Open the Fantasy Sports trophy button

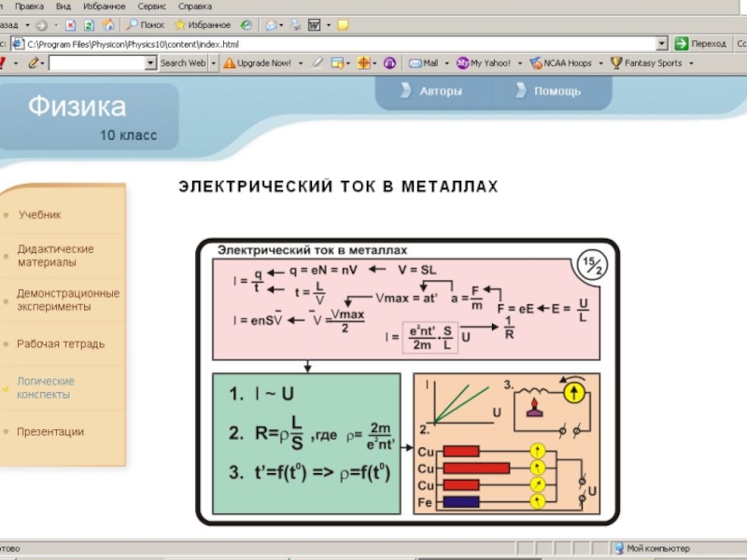click(x=646, y=63)
